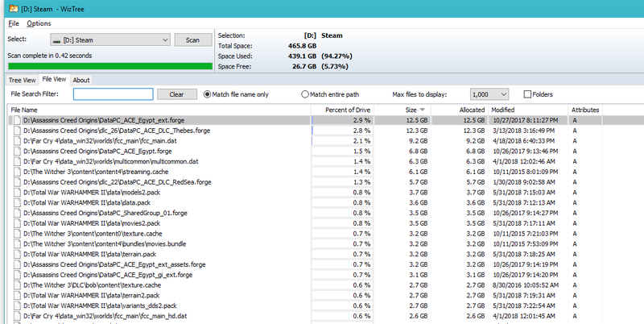Click the Scan button
The image size is (644, 324).
[192, 39]
